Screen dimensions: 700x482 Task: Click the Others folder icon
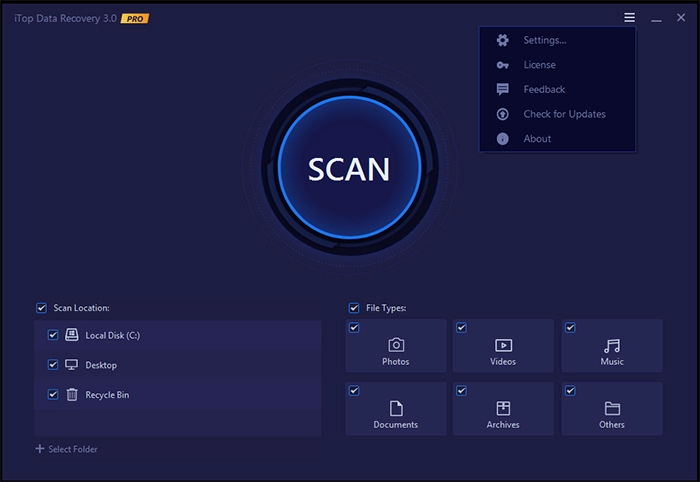[612, 408]
